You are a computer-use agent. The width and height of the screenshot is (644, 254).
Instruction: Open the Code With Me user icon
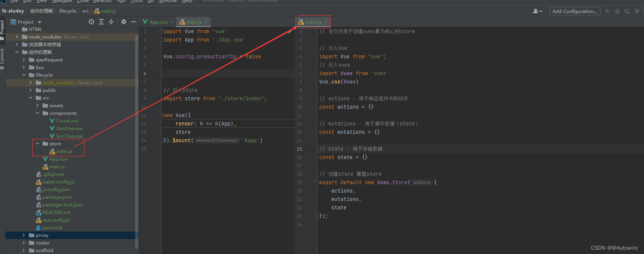[537, 11]
